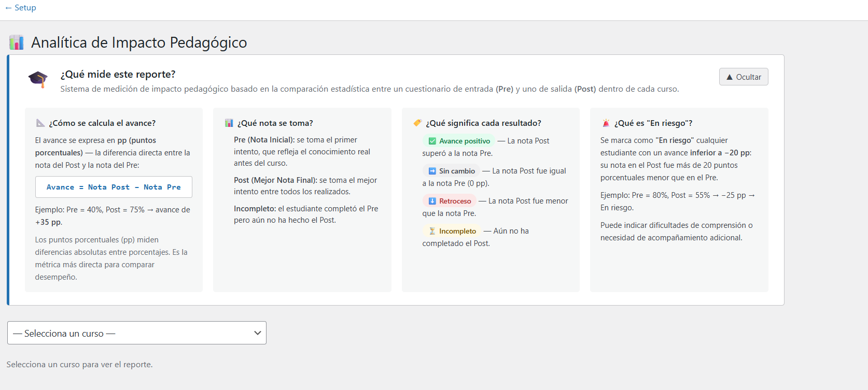Click the chevron arrow of the course selector
This screenshot has width=868, height=390.
257,333
